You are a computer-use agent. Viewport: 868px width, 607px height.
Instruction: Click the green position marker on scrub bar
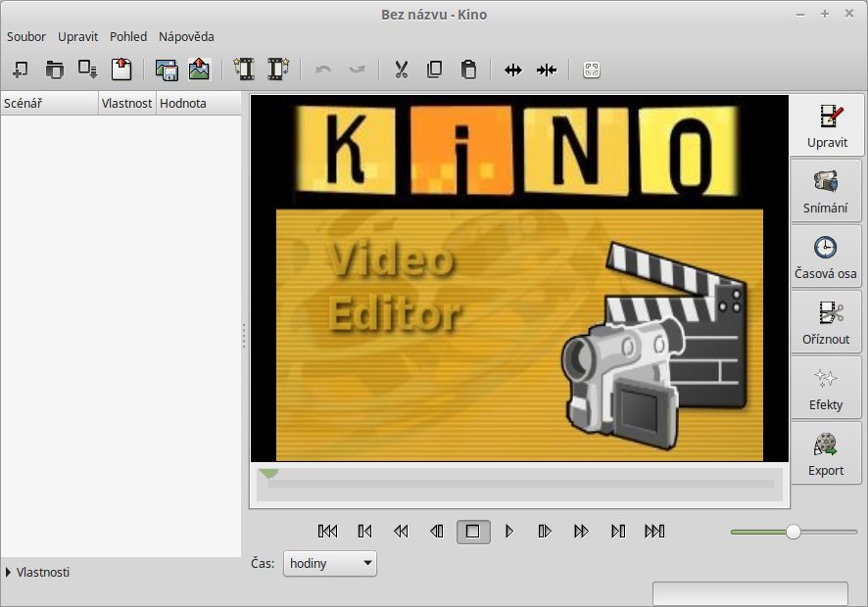(x=268, y=474)
